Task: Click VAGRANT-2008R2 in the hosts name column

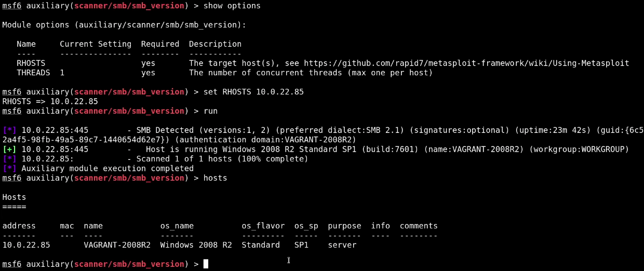Action: pyautogui.click(x=117, y=245)
